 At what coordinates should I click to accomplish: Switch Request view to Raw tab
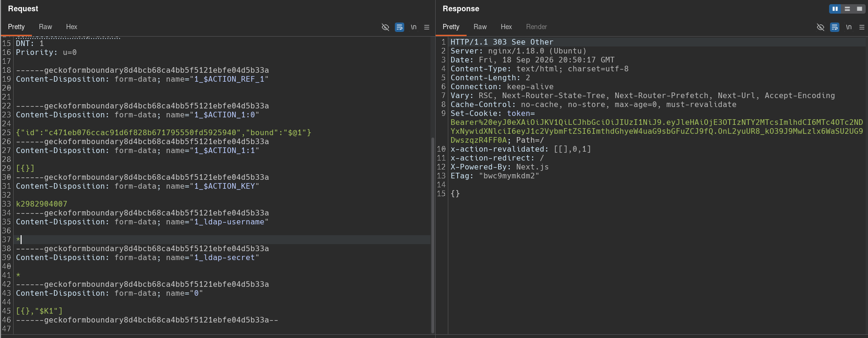(45, 27)
